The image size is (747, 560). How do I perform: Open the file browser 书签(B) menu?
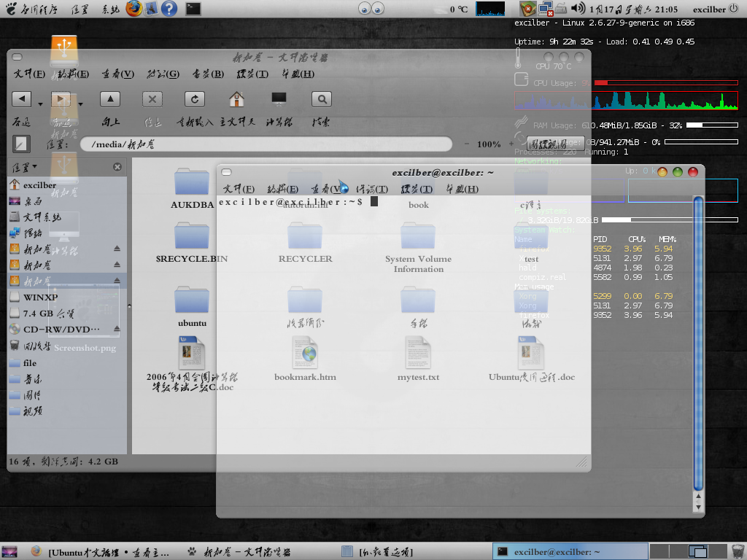click(208, 74)
